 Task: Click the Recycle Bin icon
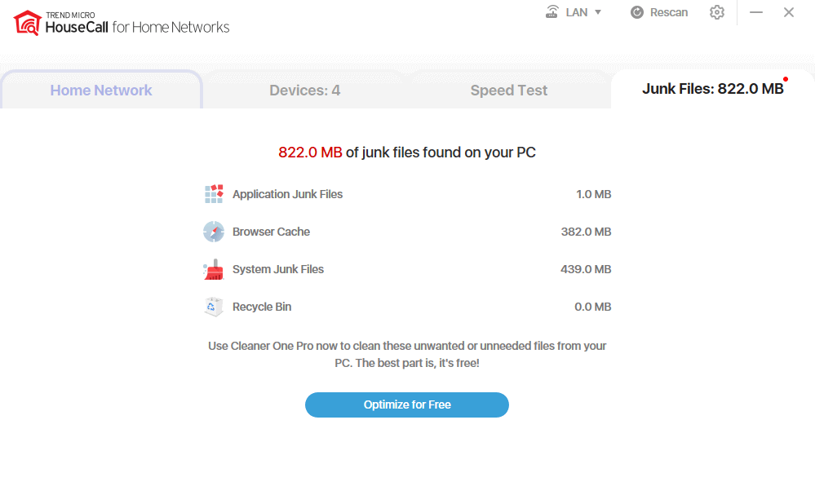pyautogui.click(x=214, y=307)
